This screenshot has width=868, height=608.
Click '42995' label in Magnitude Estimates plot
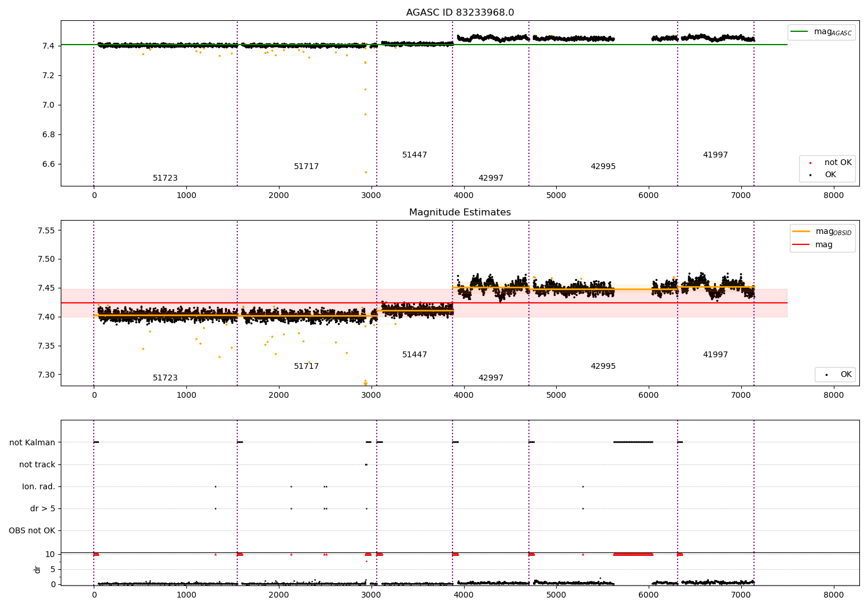(x=603, y=367)
